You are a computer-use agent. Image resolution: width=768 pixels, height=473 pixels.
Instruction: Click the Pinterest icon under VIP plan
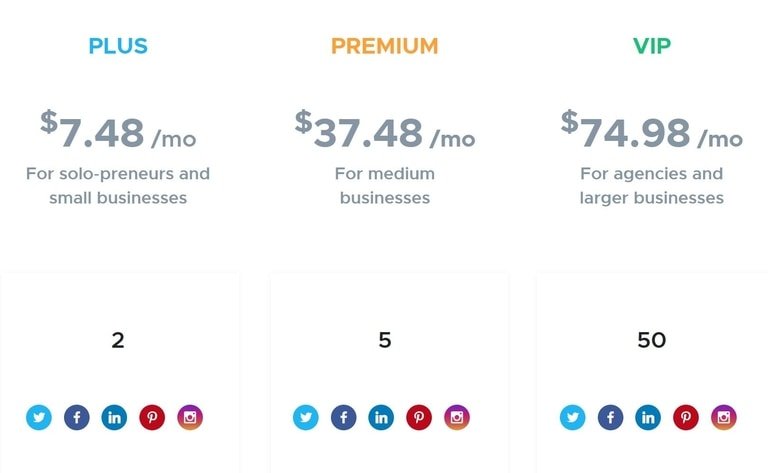[686, 417]
